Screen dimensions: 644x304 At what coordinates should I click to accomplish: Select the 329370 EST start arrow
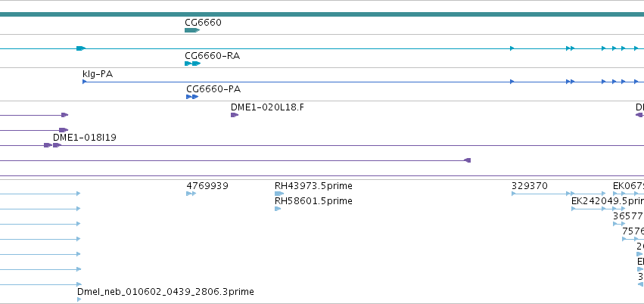[513, 194]
